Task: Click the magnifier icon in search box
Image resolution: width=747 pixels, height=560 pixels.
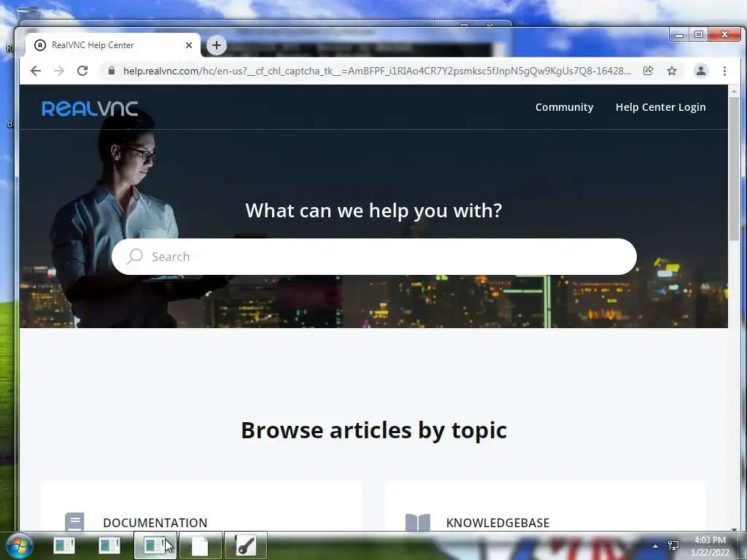Action: [135, 256]
